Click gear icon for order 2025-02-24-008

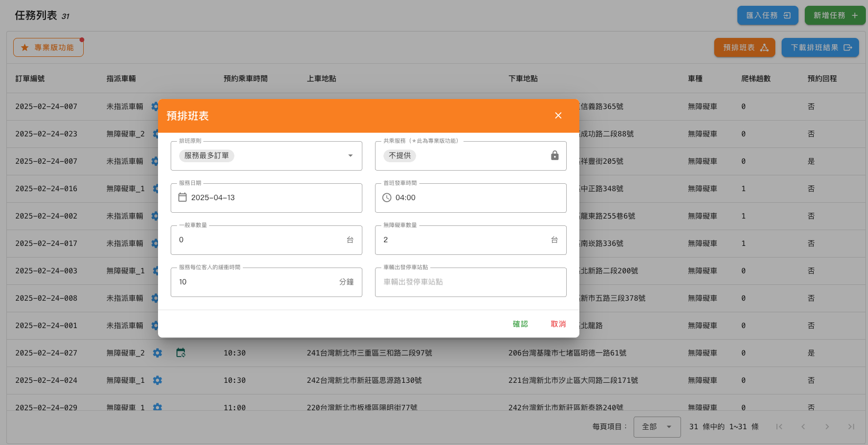155,298
